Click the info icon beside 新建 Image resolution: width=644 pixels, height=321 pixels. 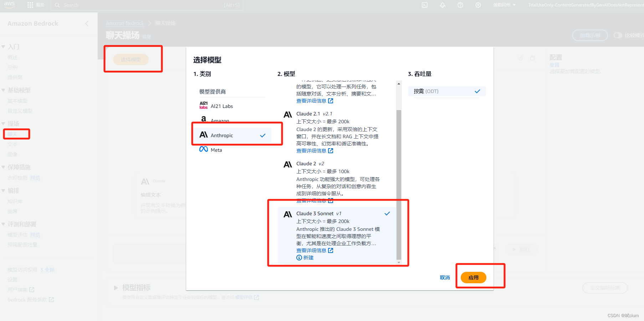299,258
